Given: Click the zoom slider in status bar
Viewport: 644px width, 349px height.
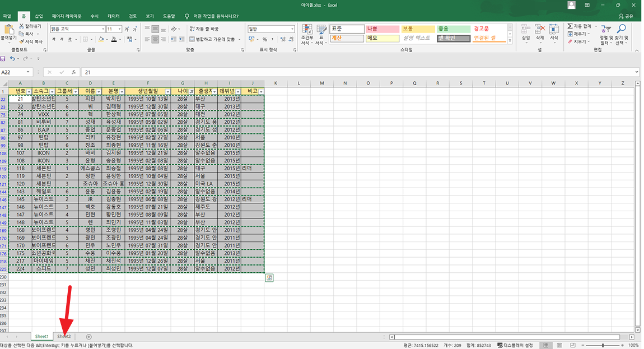Looking at the screenshot, I should coord(603,345).
